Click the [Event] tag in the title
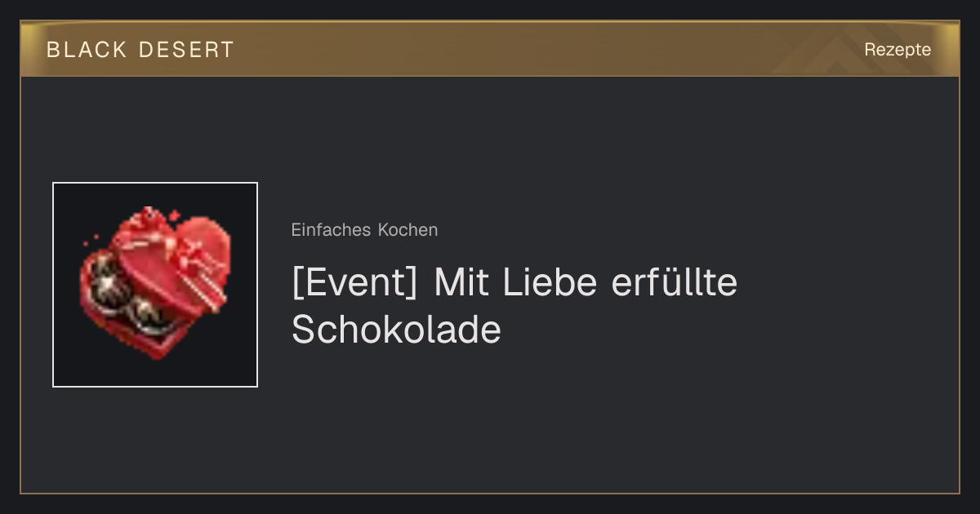This screenshot has height=514, width=980. coord(355,283)
